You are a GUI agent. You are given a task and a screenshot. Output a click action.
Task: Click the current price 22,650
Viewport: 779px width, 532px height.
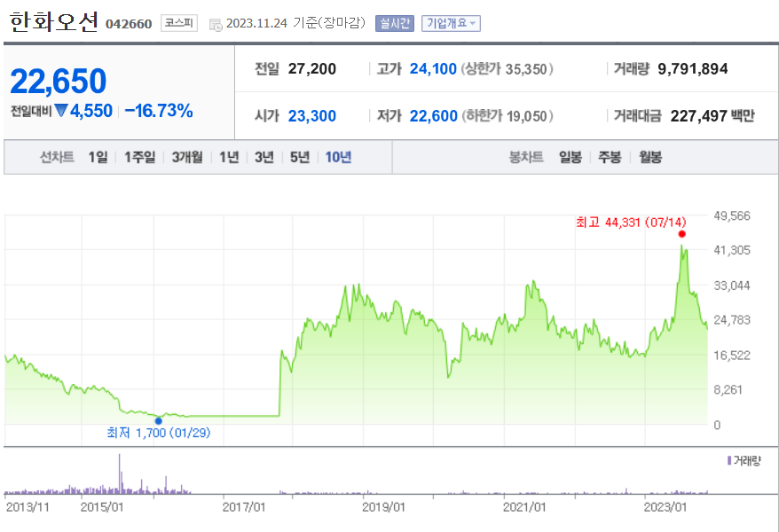click(59, 82)
